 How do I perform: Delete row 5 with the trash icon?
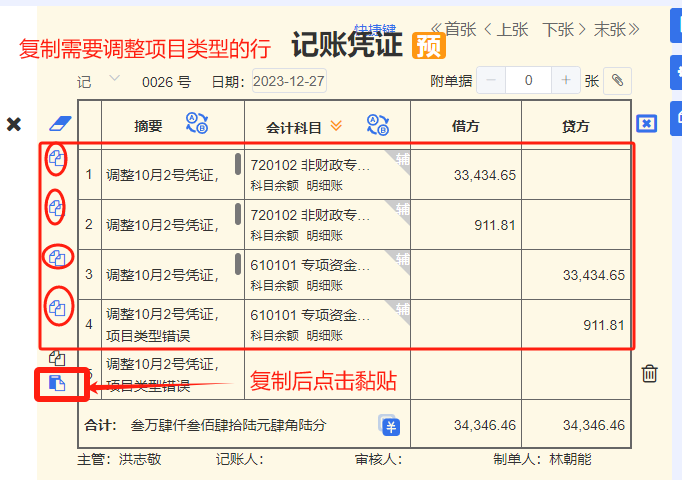(649, 373)
